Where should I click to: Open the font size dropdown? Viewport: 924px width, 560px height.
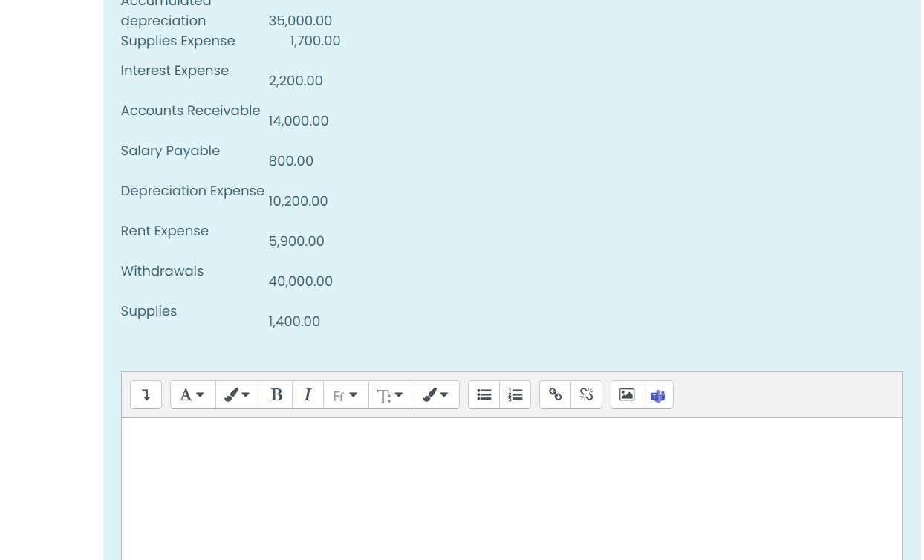pyautogui.click(x=391, y=394)
